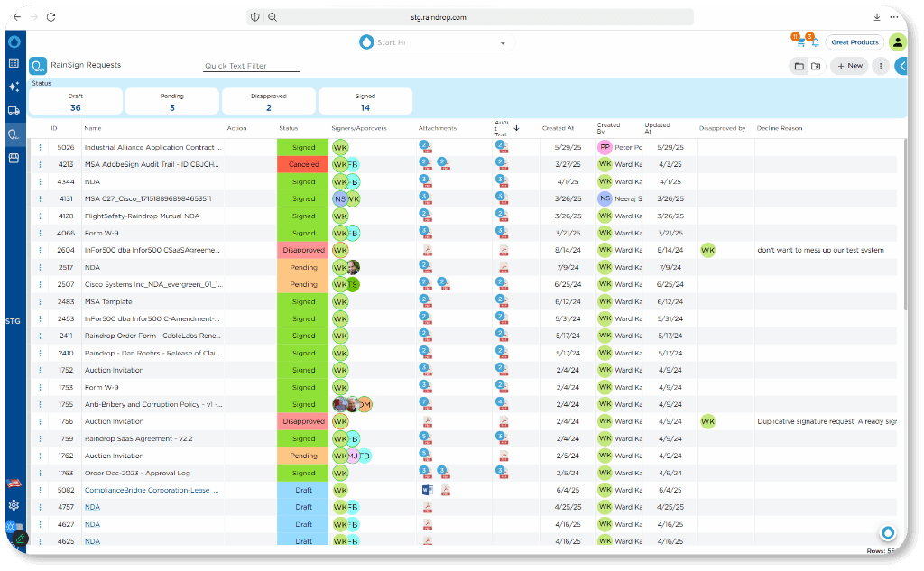Click the New button
This screenshot has height=571, width=924.
(x=849, y=66)
